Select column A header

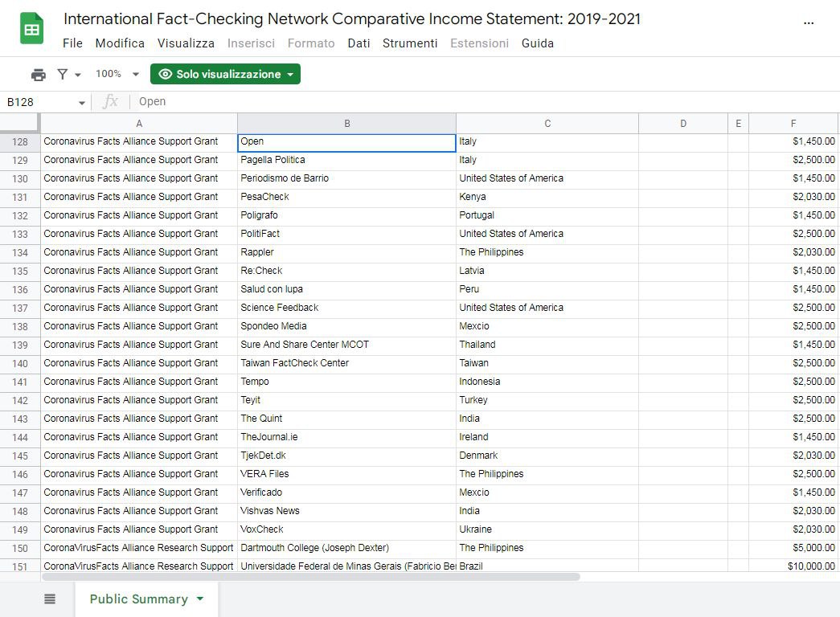click(139, 123)
